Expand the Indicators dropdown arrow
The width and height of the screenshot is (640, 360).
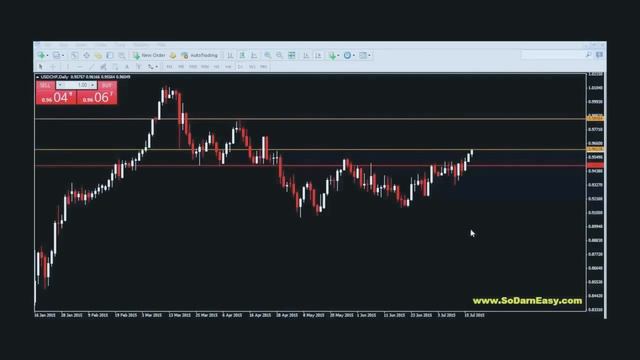tap(338, 56)
